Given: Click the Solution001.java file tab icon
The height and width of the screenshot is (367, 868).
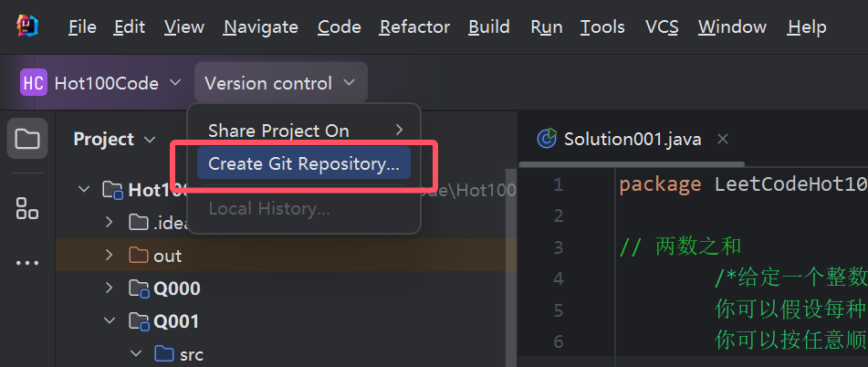Looking at the screenshot, I should (547, 139).
